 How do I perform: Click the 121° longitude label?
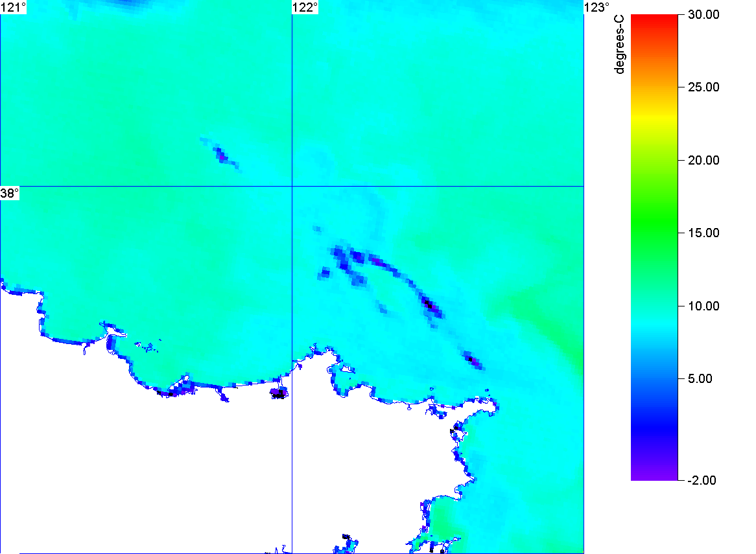tap(14, 7)
